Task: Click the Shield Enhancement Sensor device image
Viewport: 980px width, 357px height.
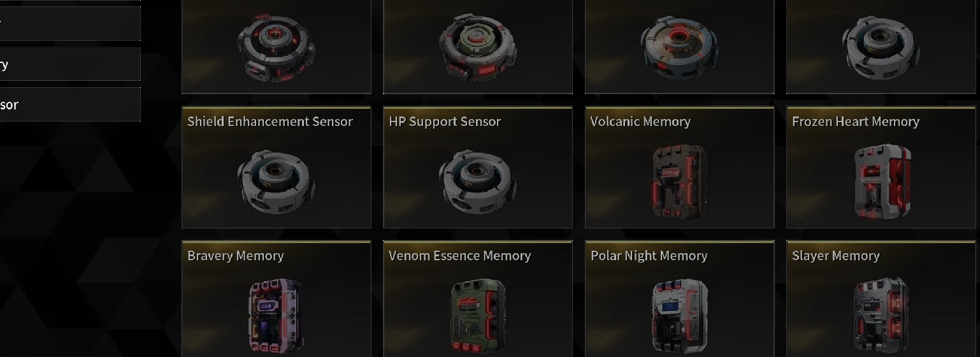Action: (277, 183)
